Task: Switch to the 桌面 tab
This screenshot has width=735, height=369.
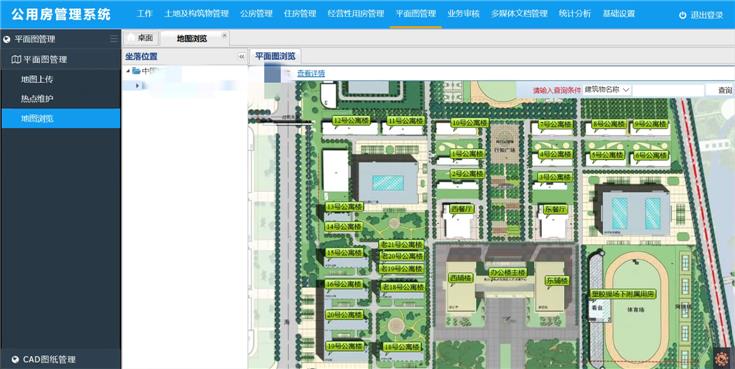Action: click(x=141, y=38)
